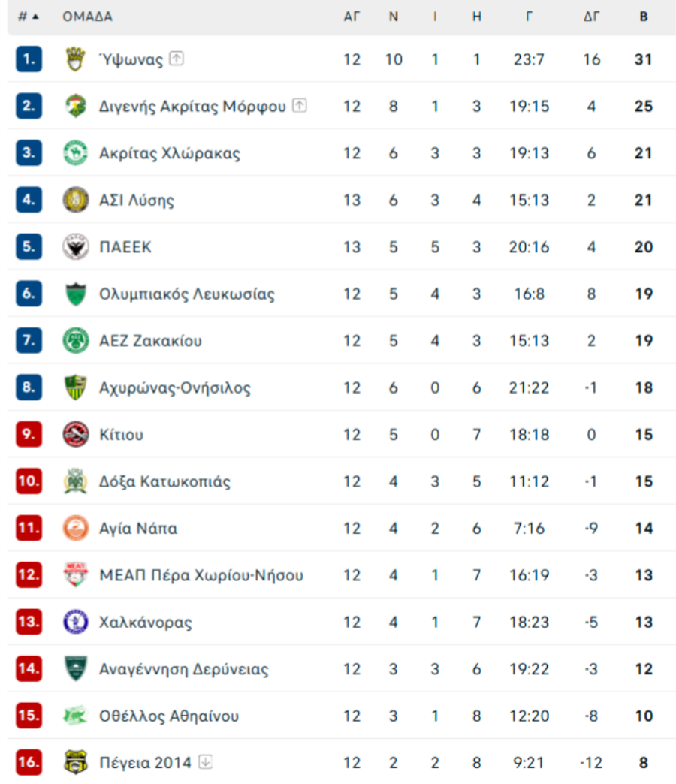Click promotion arrow icon beside Ύψωνας
This screenshot has height=784, width=676.
point(177,59)
